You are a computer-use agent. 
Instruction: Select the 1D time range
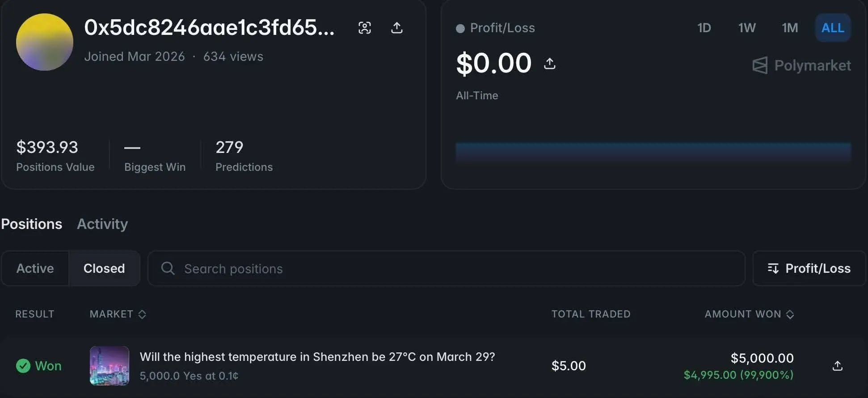coord(704,28)
